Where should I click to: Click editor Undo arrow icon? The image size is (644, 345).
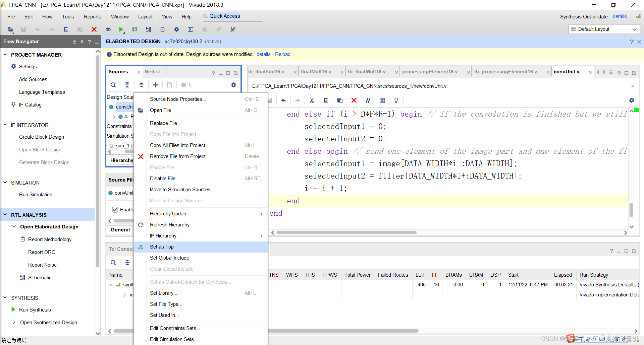[x=284, y=100]
